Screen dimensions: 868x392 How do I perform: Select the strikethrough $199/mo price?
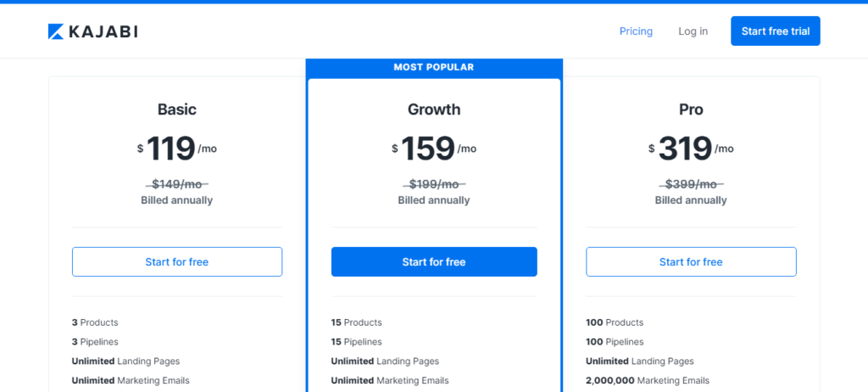pos(434,184)
